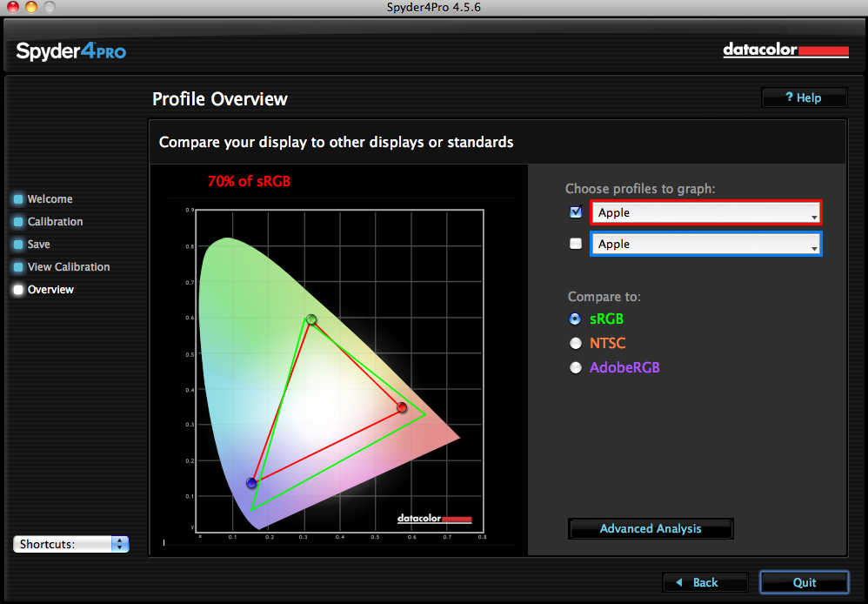
Task: Click the 'Compare to:' label
Action: [x=604, y=297]
